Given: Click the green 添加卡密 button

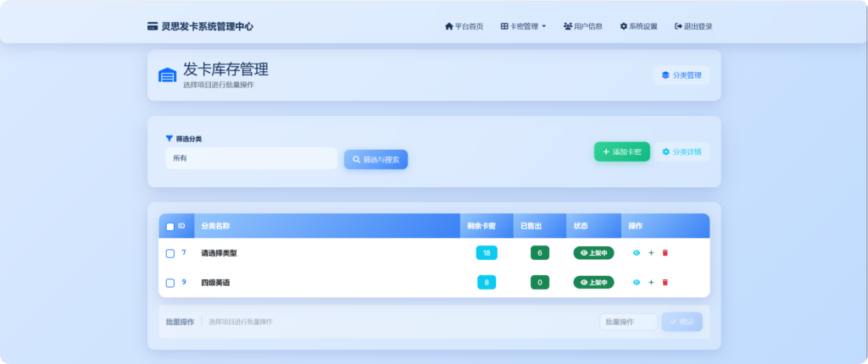Looking at the screenshot, I should [621, 152].
